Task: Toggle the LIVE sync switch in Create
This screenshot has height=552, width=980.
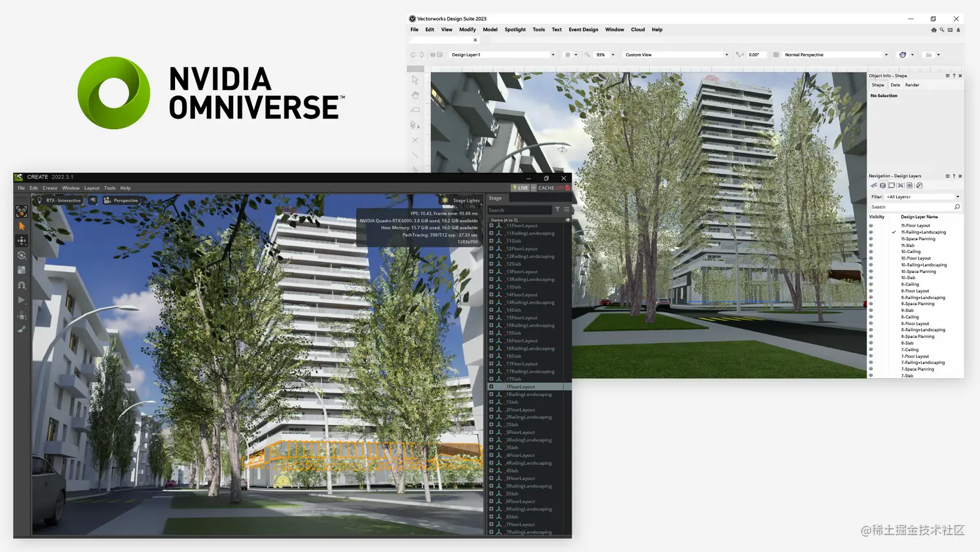Action: click(520, 187)
